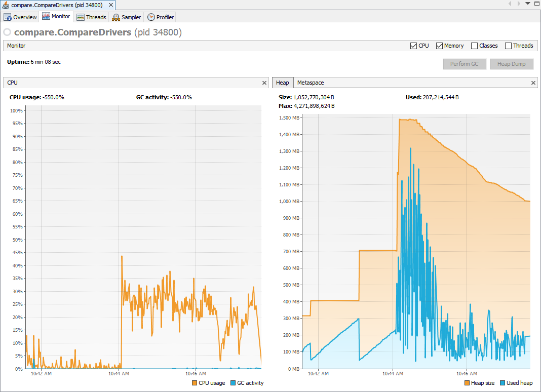Click the Profiler clock icon
Screen dimensions: 541x392
[x=151, y=17]
